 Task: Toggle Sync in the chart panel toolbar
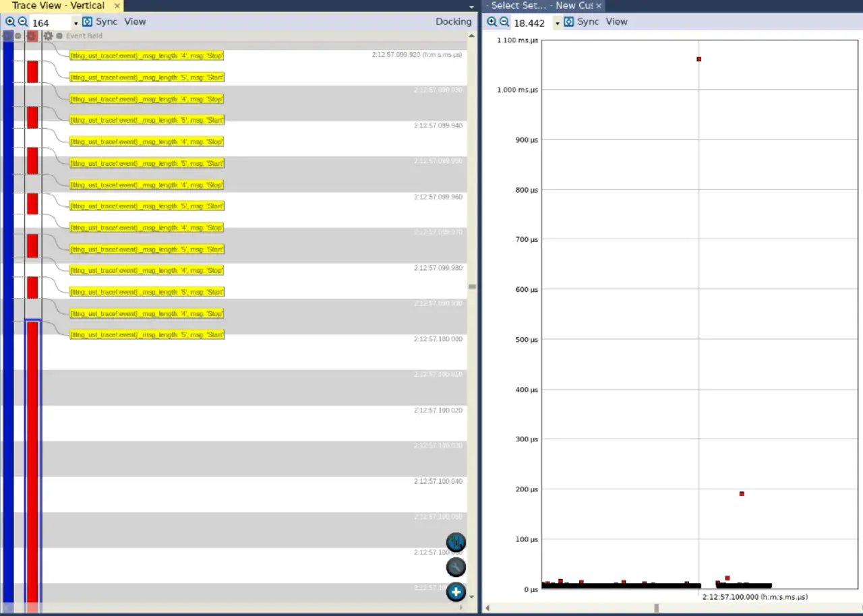(x=581, y=22)
